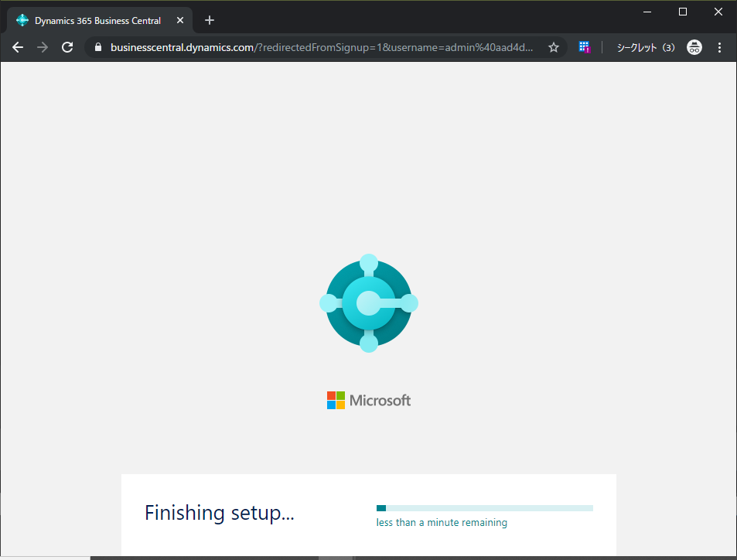The width and height of the screenshot is (737, 560).
Task: Select the Dynamics 365 Business Central tab
Action: pyautogui.click(x=100, y=20)
